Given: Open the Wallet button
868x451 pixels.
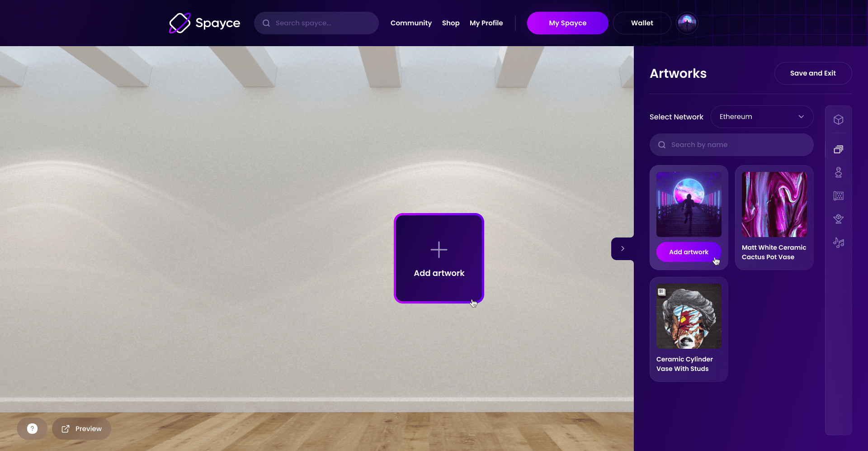Looking at the screenshot, I should [x=642, y=23].
